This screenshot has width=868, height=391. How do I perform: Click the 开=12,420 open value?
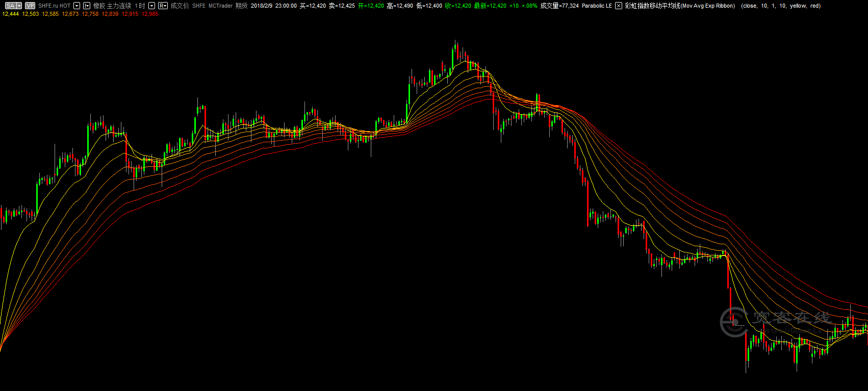pos(371,6)
